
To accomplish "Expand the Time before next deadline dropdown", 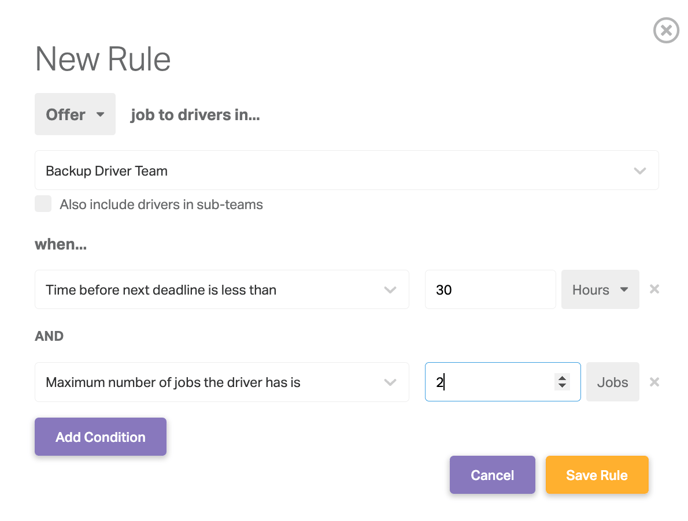I will click(x=222, y=289).
